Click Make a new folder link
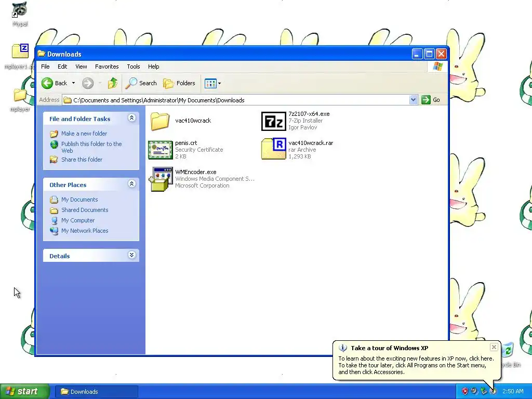The image size is (532, 399). (x=84, y=134)
